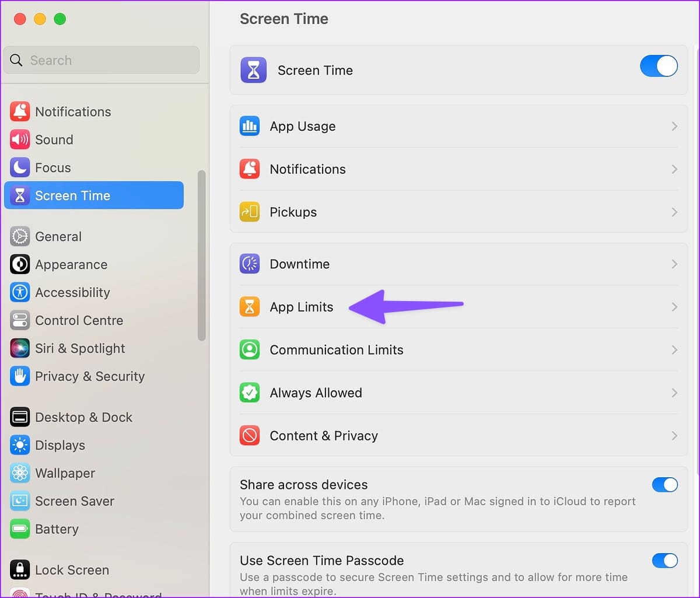Click the Siri & Spotlight icon
This screenshot has height=598, width=700.
(20, 348)
